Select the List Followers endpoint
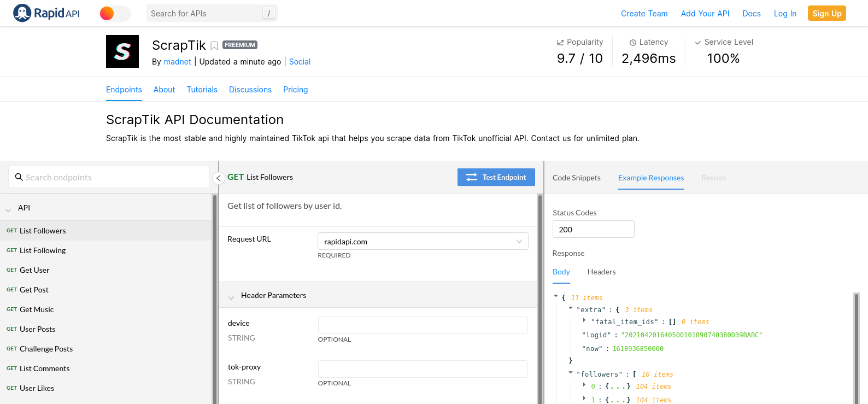This screenshot has height=404, width=868. point(105,231)
